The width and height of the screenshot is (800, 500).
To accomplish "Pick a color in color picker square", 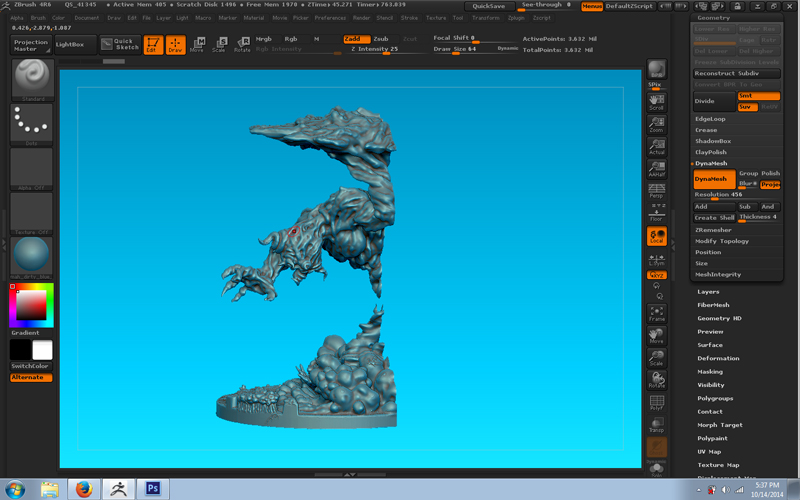I will click(31, 305).
